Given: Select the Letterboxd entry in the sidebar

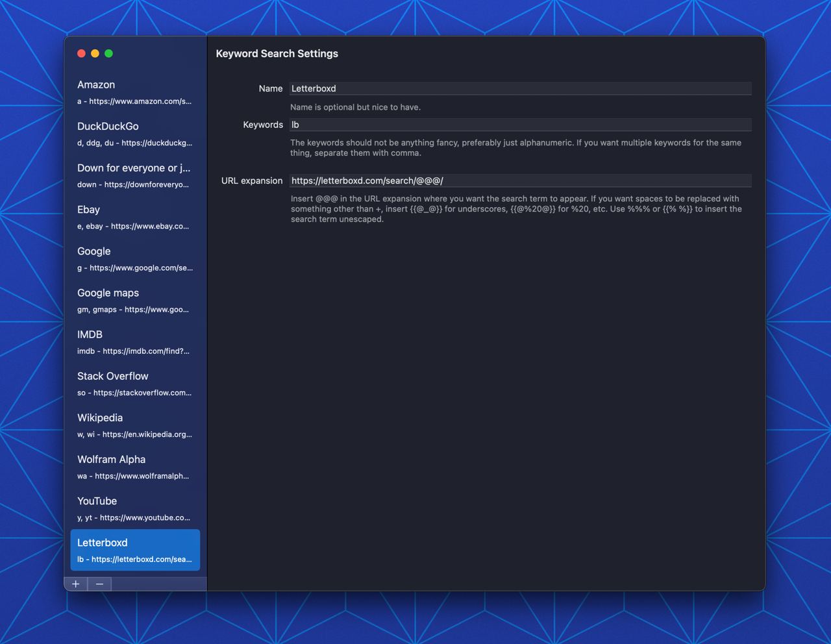Looking at the screenshot, I should 135,550.
